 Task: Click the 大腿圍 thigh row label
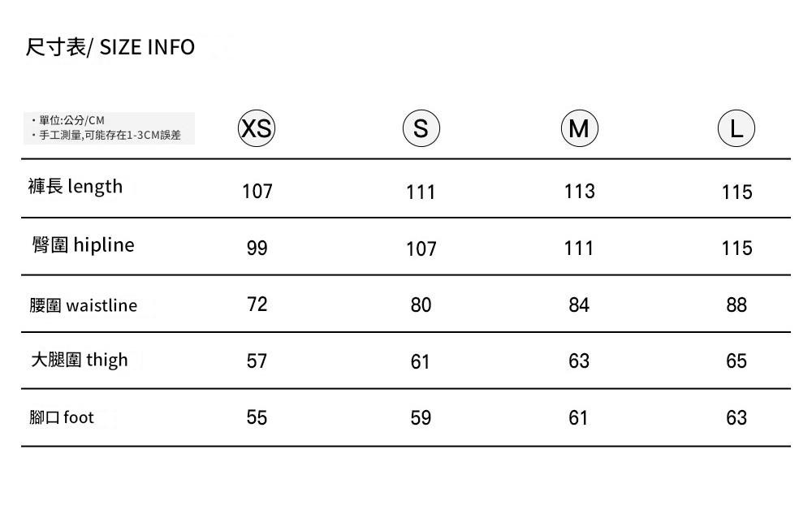click(80, 360)
